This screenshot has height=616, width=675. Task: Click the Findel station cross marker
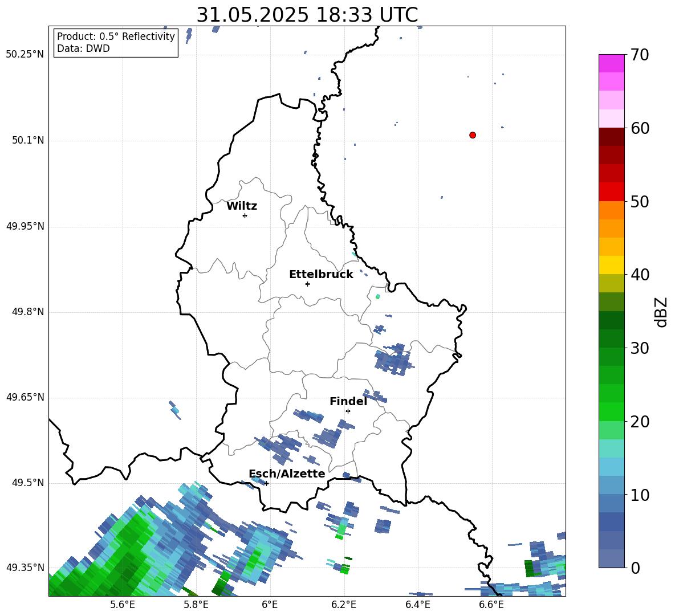pyautogui.click(x=348, y=411)
